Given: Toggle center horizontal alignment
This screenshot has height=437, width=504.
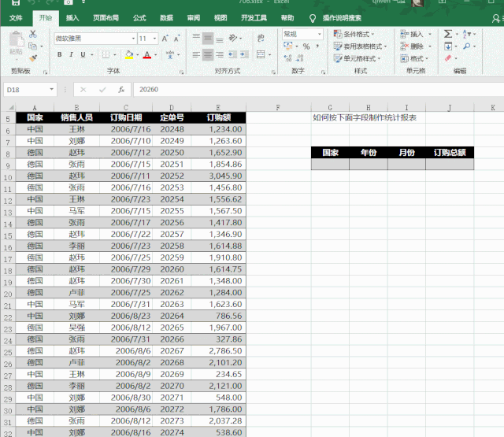Looking at the screenshot, I should 208,54.
